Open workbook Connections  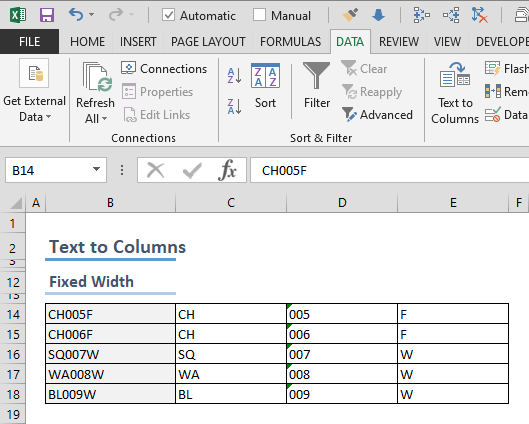pos(164,68)
